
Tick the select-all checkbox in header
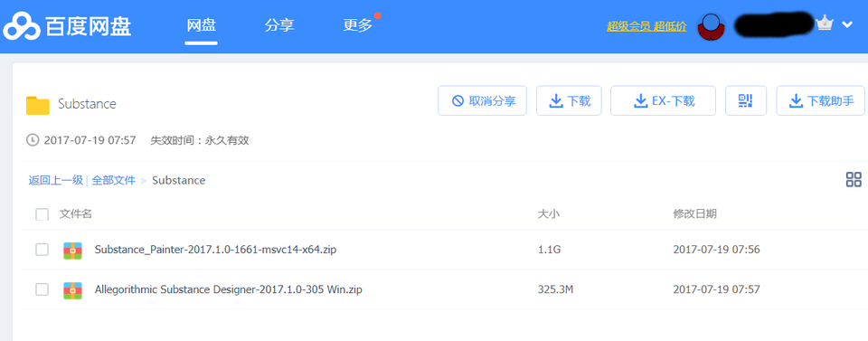[x=42, y=214]
